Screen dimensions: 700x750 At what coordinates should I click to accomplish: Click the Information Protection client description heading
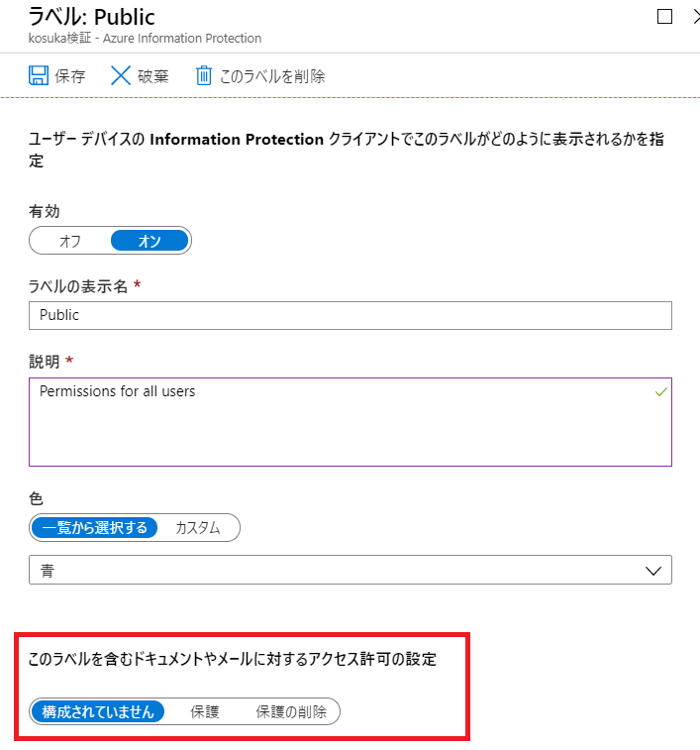[347, 150]
